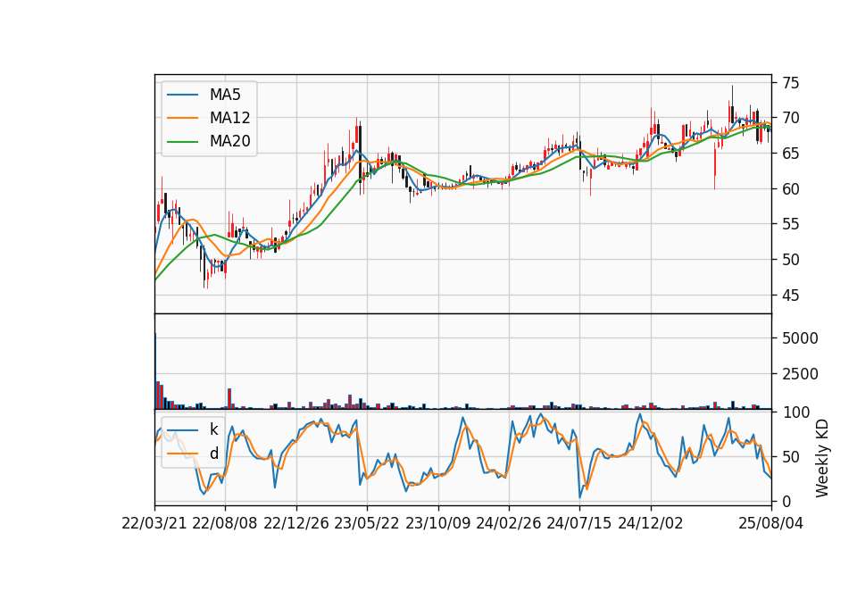Click the 5000 volume axis label
This screenshot has width=857, height=616.
coord(800,338)
